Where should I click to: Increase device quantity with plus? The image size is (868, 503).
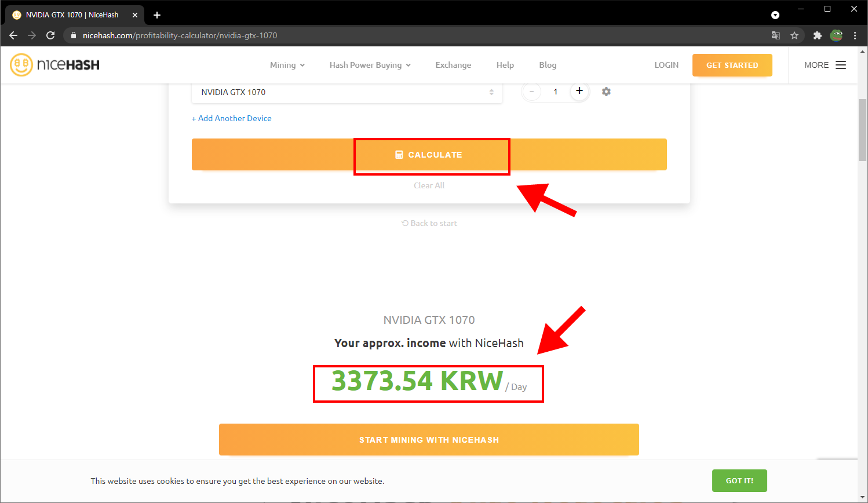[x=579, y=91]
